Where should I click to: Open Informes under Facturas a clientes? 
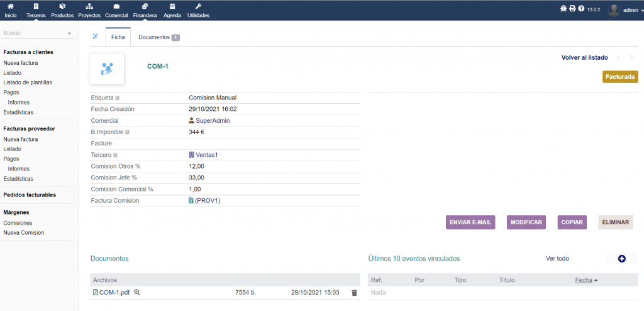point(18,103)
